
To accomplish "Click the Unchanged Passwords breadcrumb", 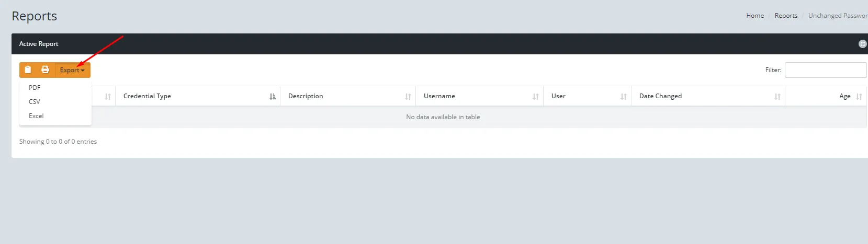I will tap(837, 16).
